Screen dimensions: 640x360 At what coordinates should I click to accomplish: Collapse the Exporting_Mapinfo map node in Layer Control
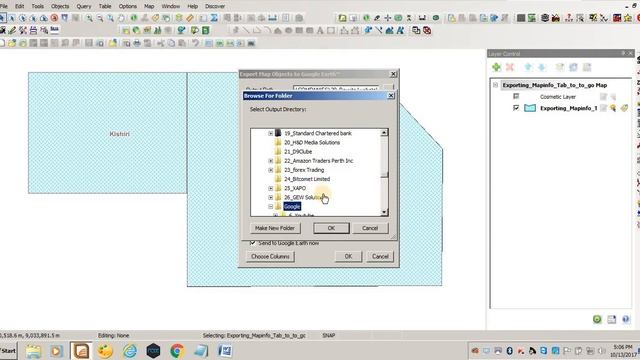coord(495,85)
